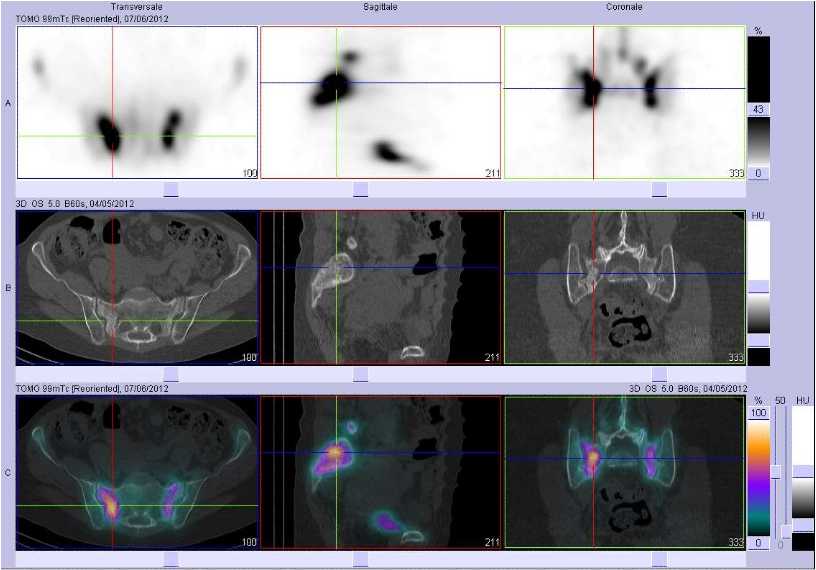Viewport: 816px width, 570px height.
Task: Click the CT sagittal view in row B
Action: pos(380,287)
